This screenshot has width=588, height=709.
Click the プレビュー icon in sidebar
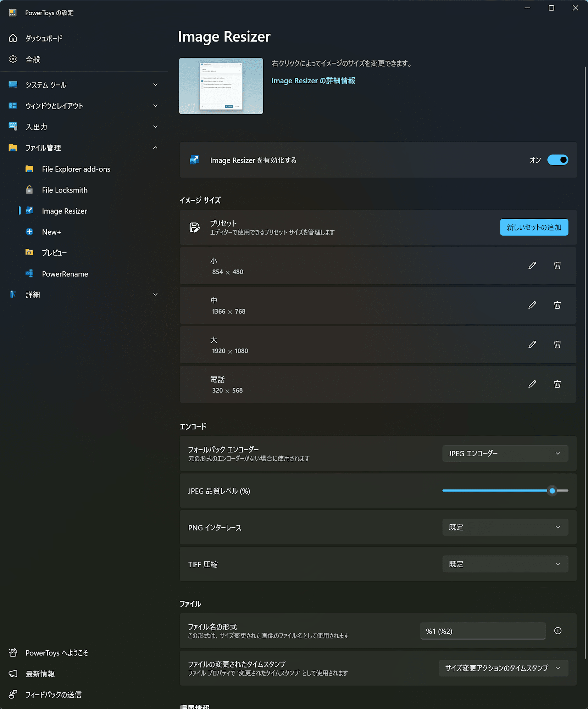pyautogui.click(x=29, y=252)
